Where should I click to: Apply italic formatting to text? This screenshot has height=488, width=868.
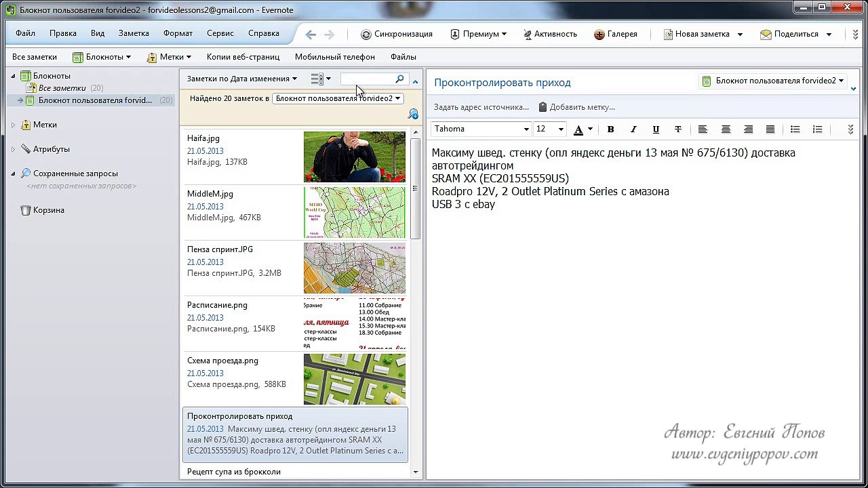(x=633, y=129)
